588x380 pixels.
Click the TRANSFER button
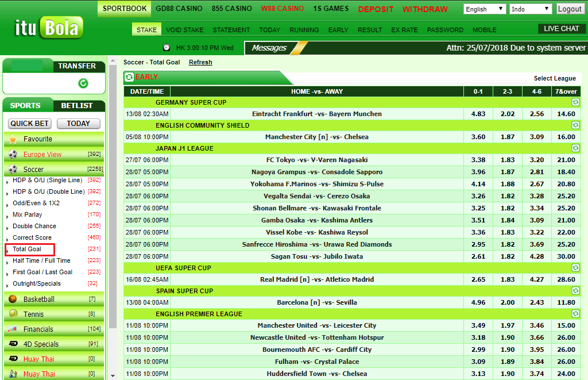click(x=77, y=66)
